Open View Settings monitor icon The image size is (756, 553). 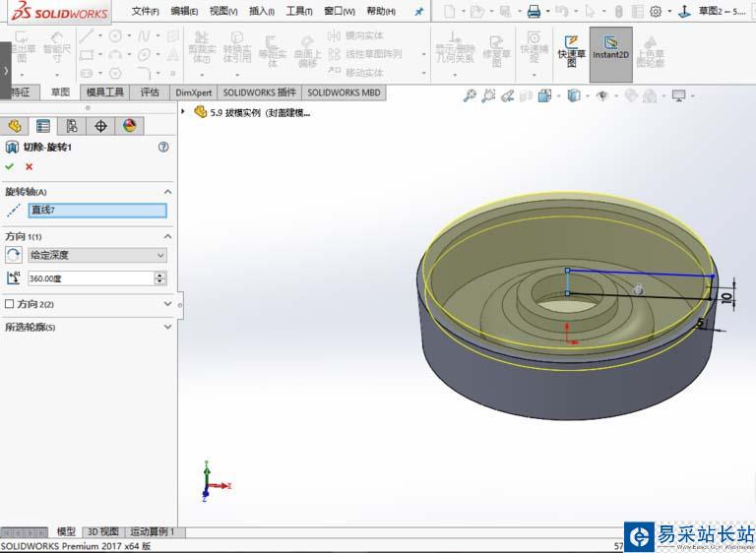pyautogui.click(x=678, y=96)
